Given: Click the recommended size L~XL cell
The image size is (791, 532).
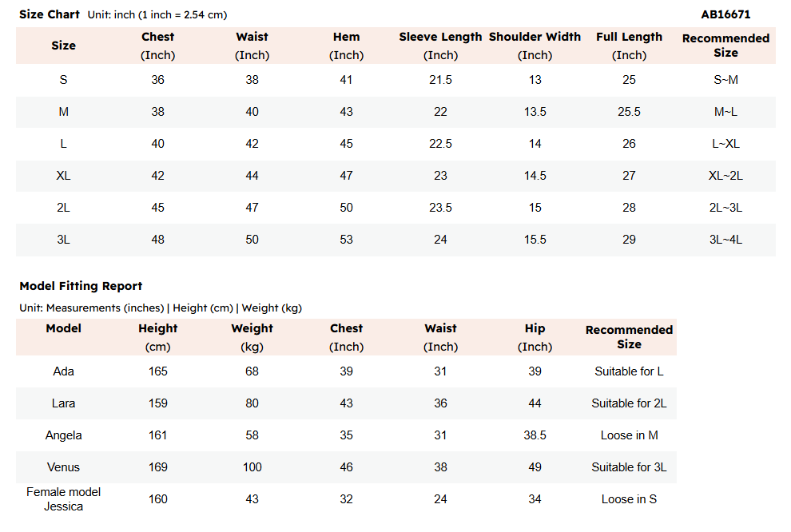Looking at the screenshot, I should [725, 144].
